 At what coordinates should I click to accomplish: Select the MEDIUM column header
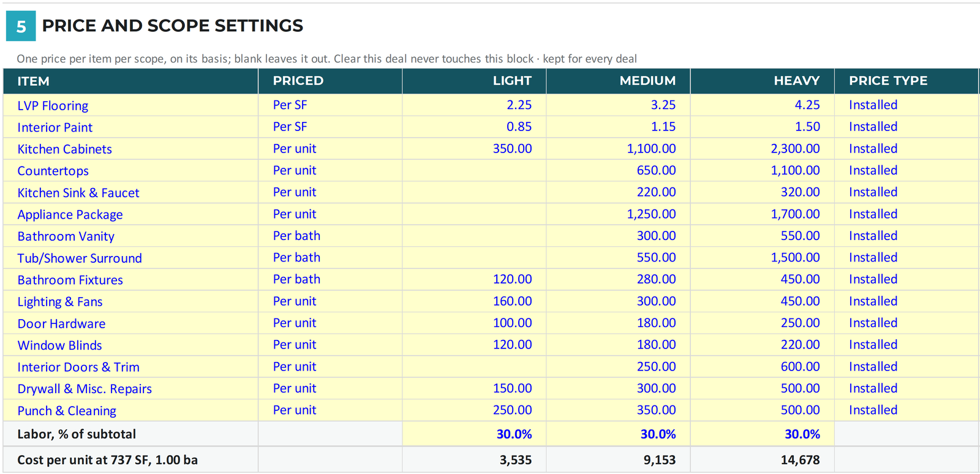(618, 81)
